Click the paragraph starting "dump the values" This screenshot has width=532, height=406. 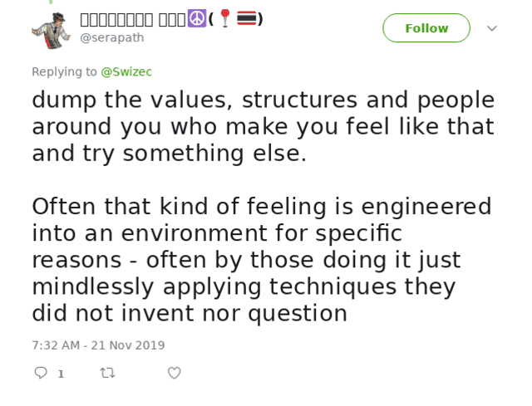263,127
